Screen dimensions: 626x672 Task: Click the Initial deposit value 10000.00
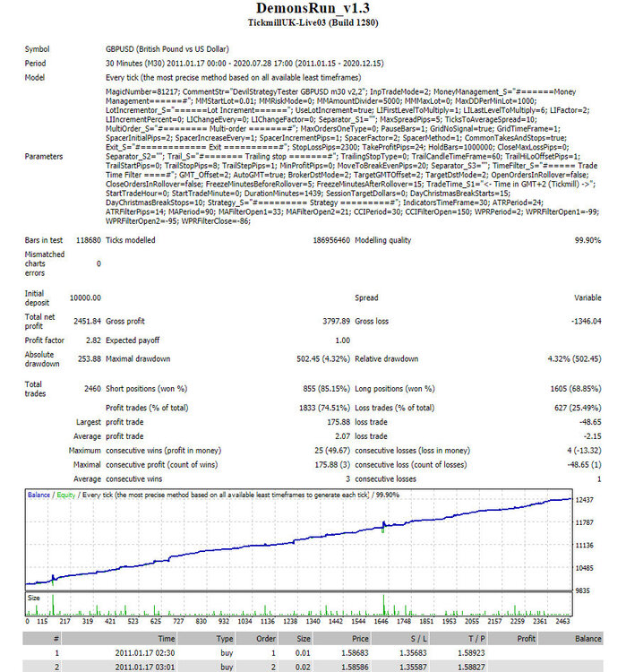tap(85, 297)
